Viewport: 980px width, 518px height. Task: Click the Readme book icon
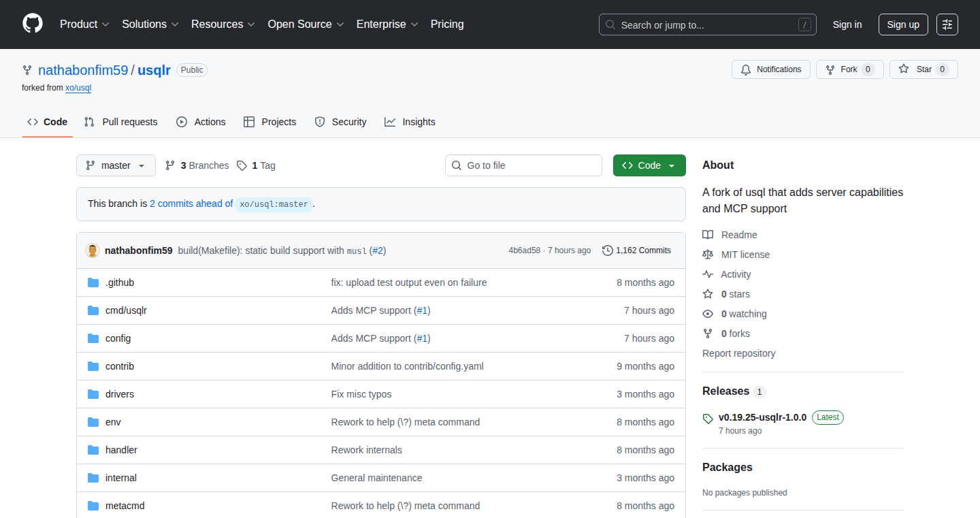[708, 235]
